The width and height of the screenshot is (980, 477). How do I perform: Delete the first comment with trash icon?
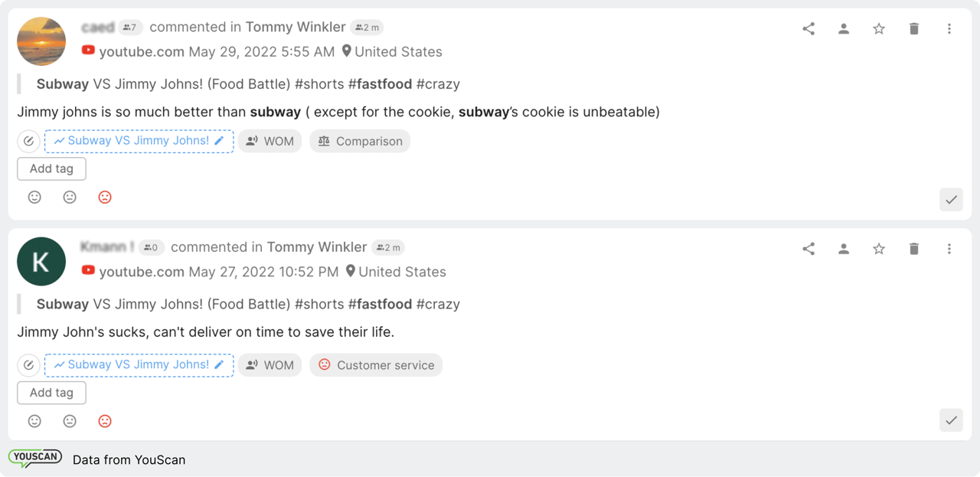pyautogui.click(x=913, y=29)
